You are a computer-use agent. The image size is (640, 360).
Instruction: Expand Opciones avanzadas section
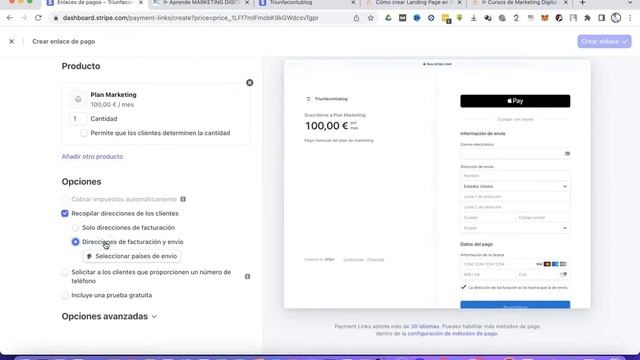[x=109, y=316]
